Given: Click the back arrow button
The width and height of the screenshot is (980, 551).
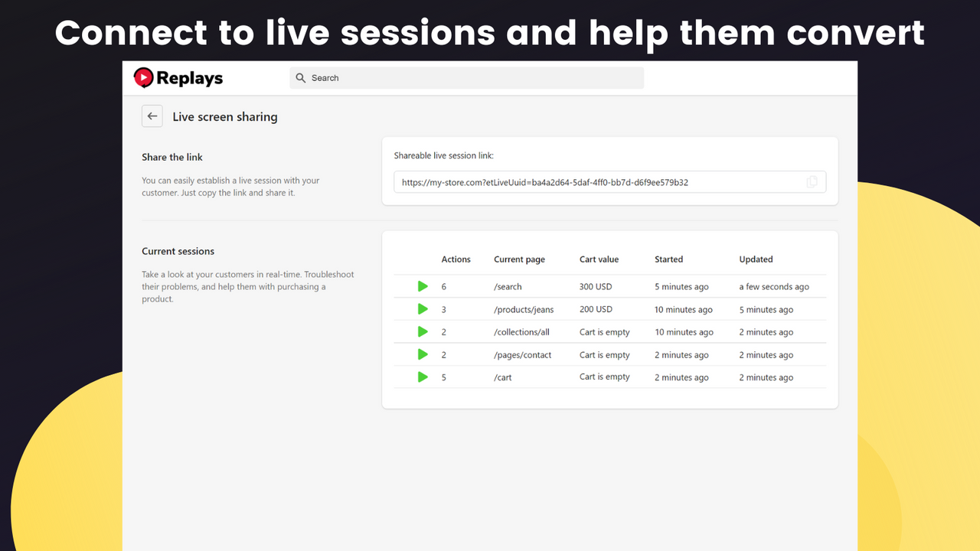Looking at the screenshot, I should tap(152, 116).
